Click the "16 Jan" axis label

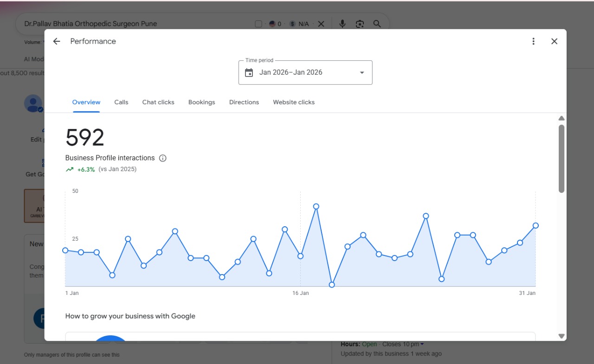(x=301, y=293)
